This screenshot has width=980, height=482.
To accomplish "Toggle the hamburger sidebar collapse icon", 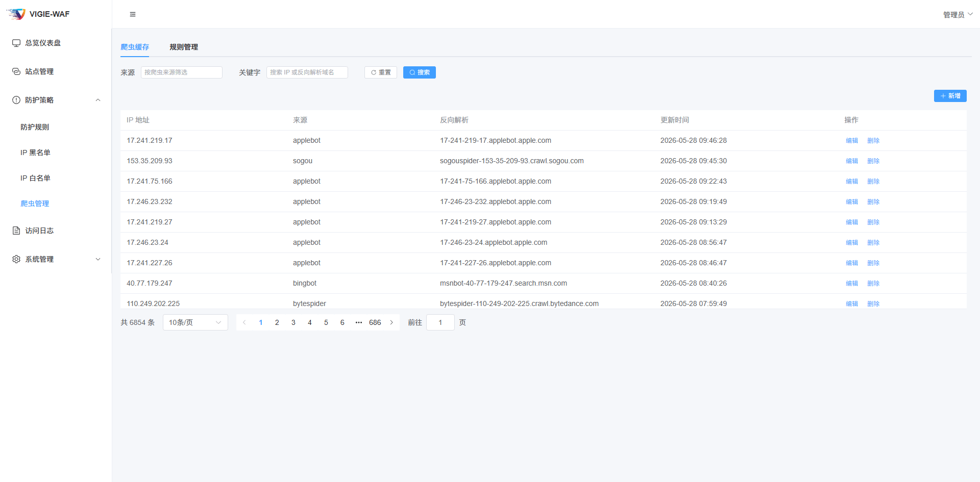I will coord(133,14).
